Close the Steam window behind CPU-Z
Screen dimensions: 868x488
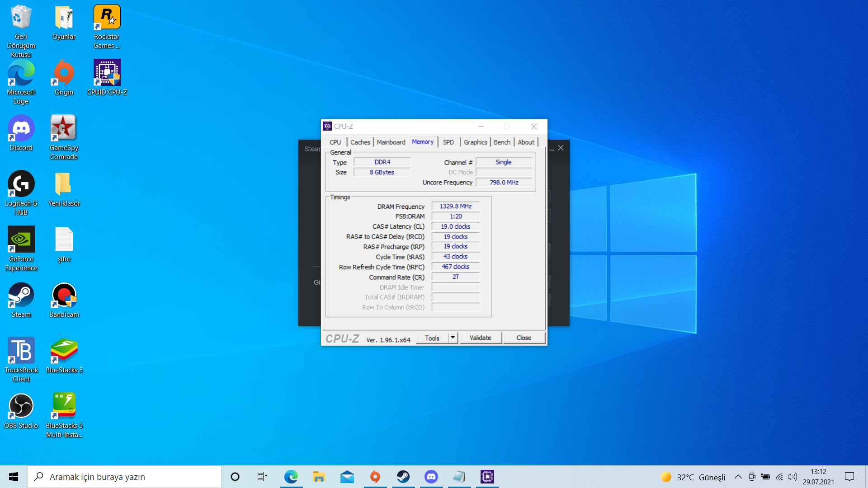pos(561,148)
